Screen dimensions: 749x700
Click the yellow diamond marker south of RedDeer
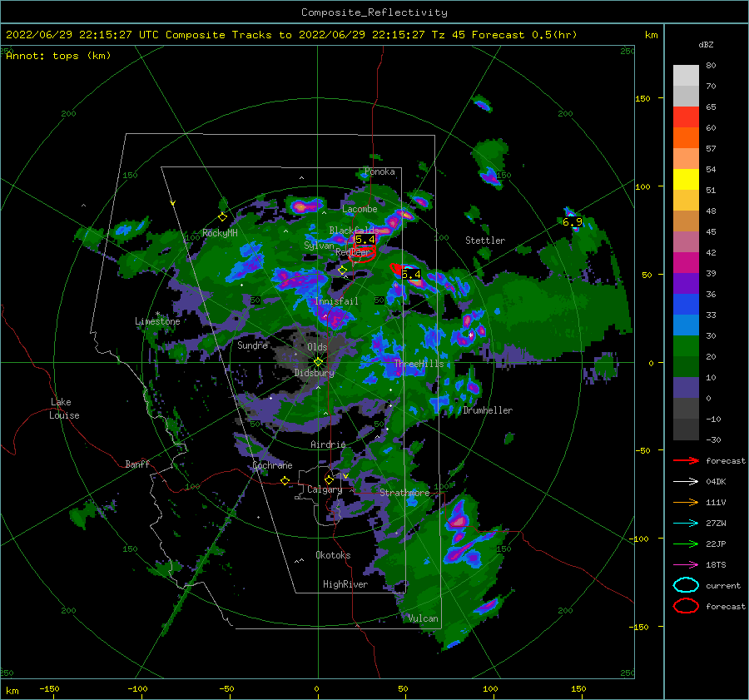click(x=342, y=270)
